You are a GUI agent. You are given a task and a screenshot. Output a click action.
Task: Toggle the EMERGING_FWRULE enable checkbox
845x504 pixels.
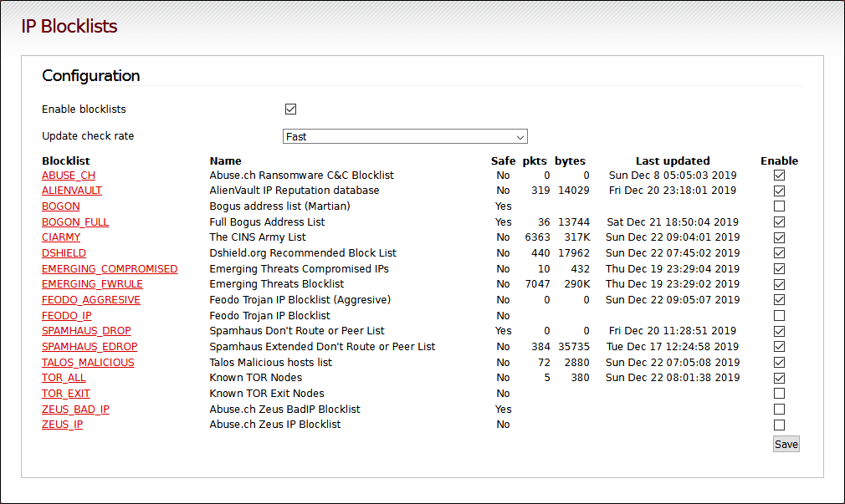tap(779, 284)
